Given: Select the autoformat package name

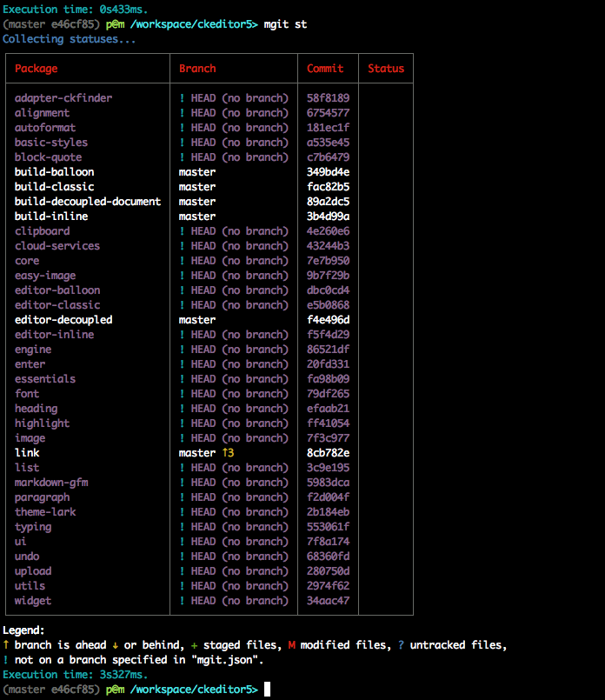Looking at the screenshot, I should [45, 128].
